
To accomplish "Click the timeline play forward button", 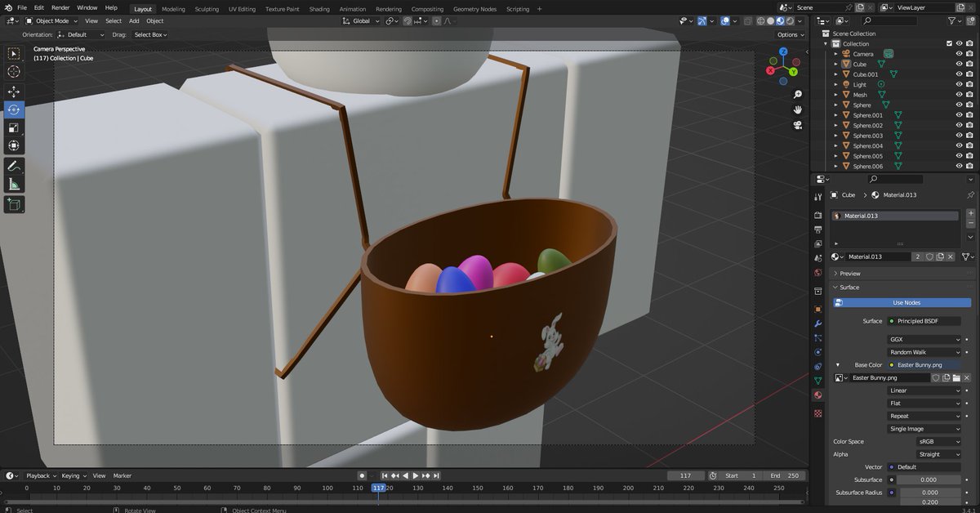I will pos(416,475).
